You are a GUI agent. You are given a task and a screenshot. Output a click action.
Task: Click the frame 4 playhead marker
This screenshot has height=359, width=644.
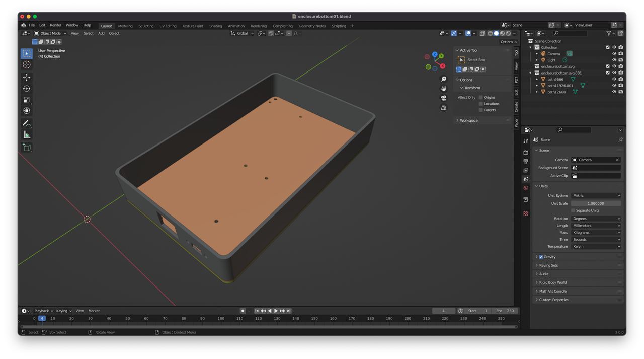42,318
